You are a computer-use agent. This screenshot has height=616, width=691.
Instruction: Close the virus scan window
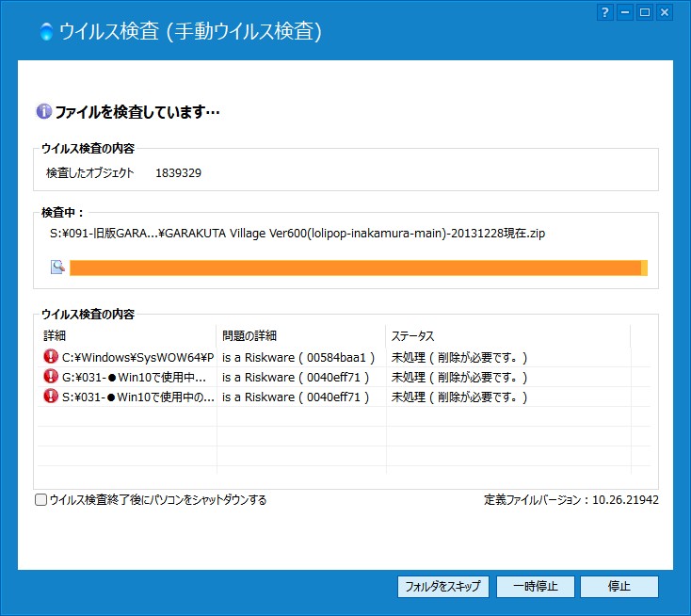click(665, 12)
